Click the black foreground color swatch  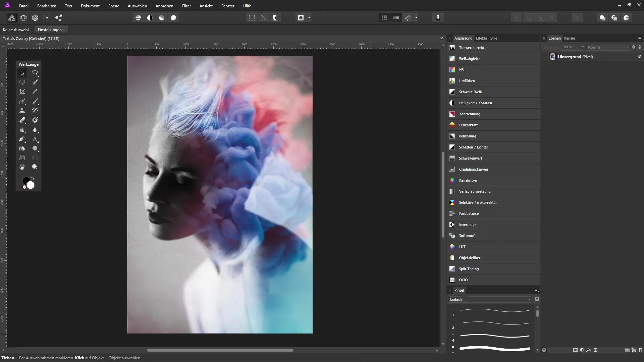[x=25, y=180]
